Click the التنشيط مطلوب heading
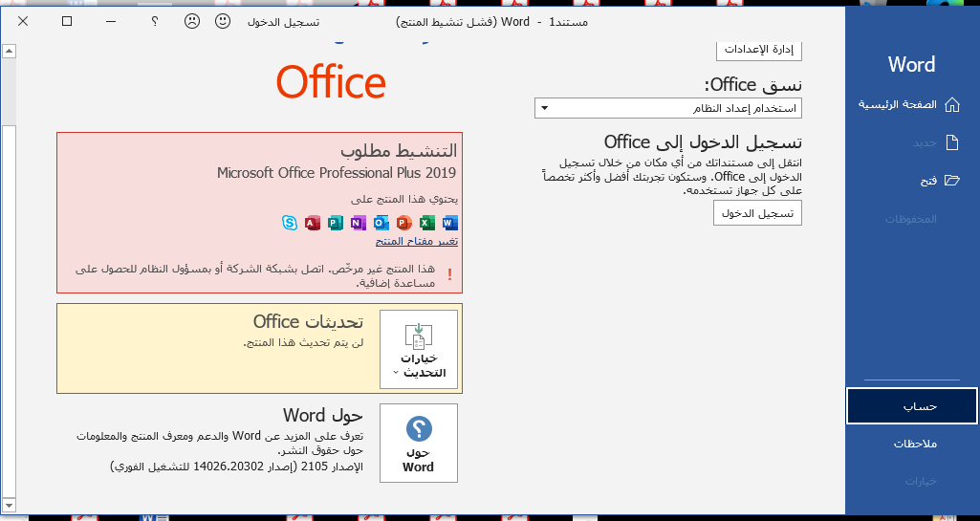 point(400,150)
